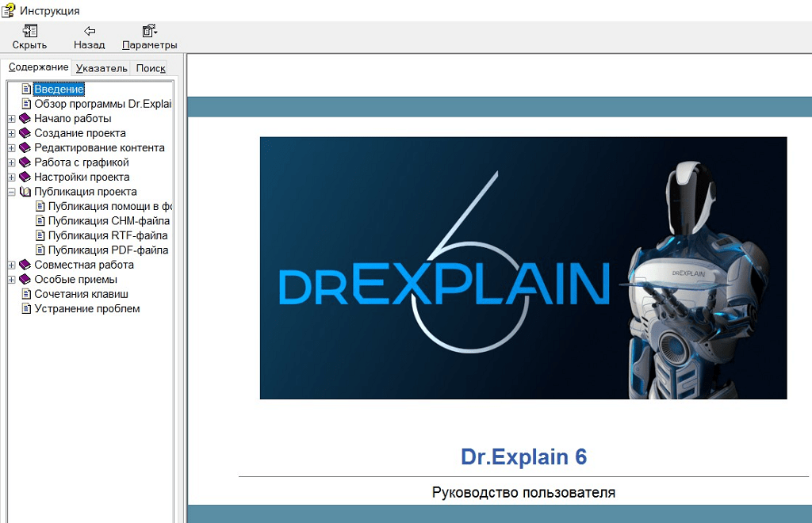Open the Сочетания клавиш topic

click(x=81, y=294)
